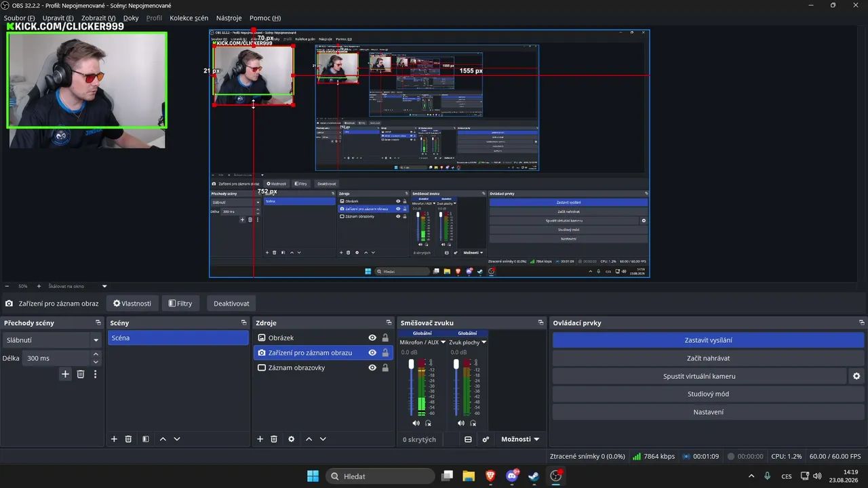Open the Nástroje menu

[x=229, y=18]
